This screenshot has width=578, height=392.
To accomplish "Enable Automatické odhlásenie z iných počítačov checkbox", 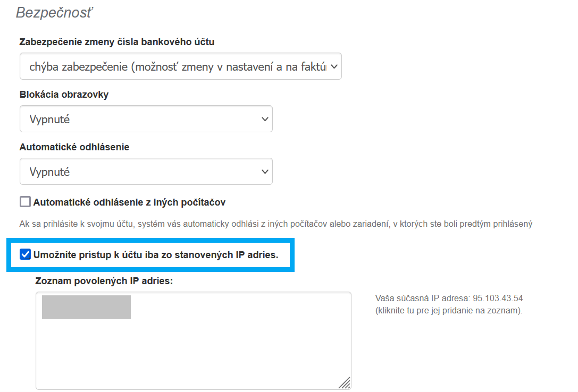I will [x=25, y=202].
